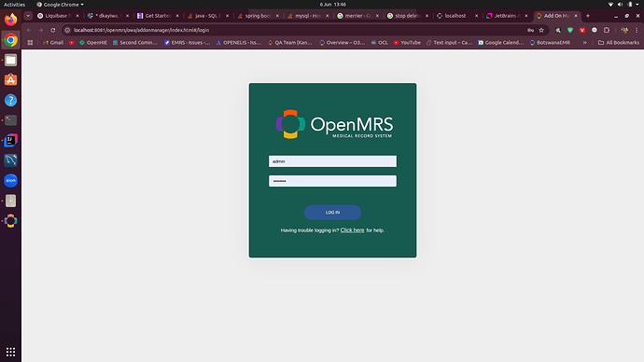644x362 pixels.
Task: Open the All Bookmarks folder
Action: click(x=619, y=42)
